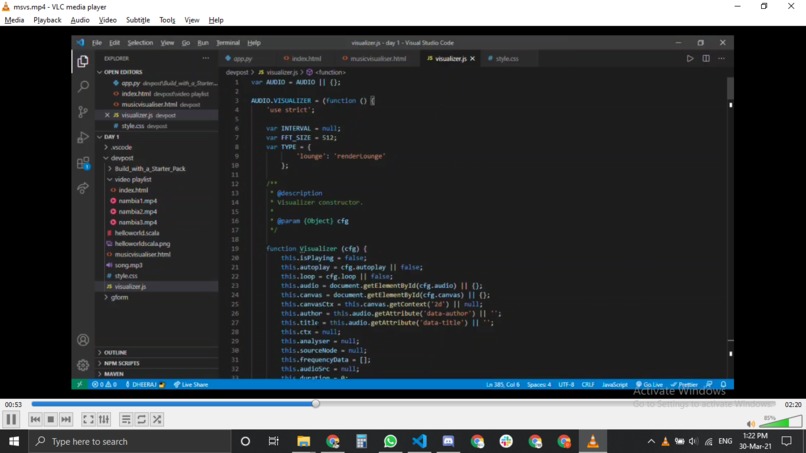
Task: Click VS Code Explorer icon in activity bar
Action: pyautogui.click(x=83, y=61)
